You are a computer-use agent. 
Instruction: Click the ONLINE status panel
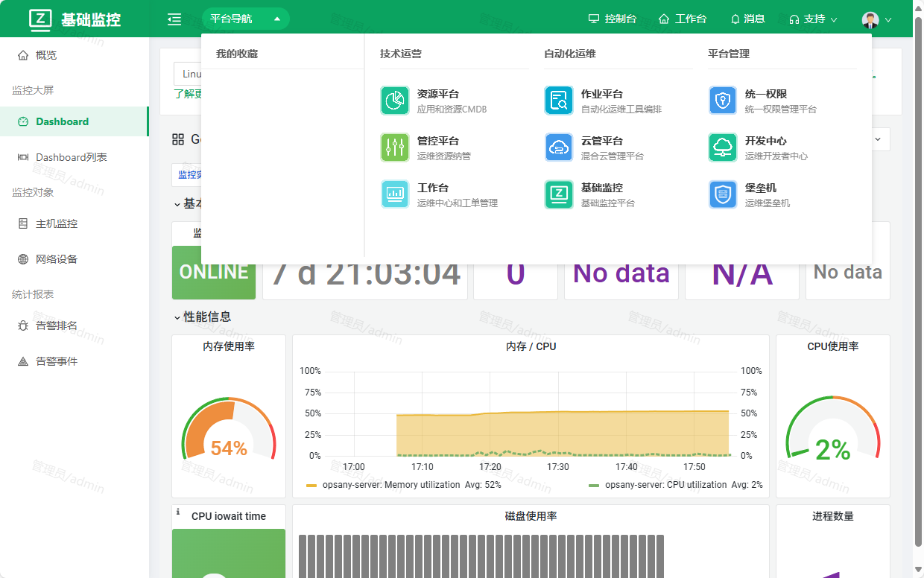(x=214, y=273)
